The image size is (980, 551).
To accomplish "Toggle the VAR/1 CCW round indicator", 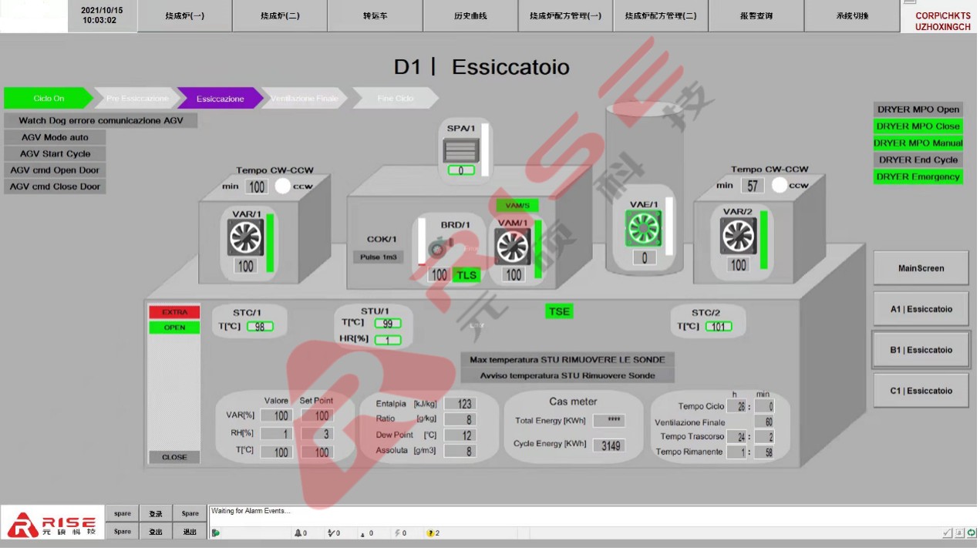I will click(x=283, y=186).
